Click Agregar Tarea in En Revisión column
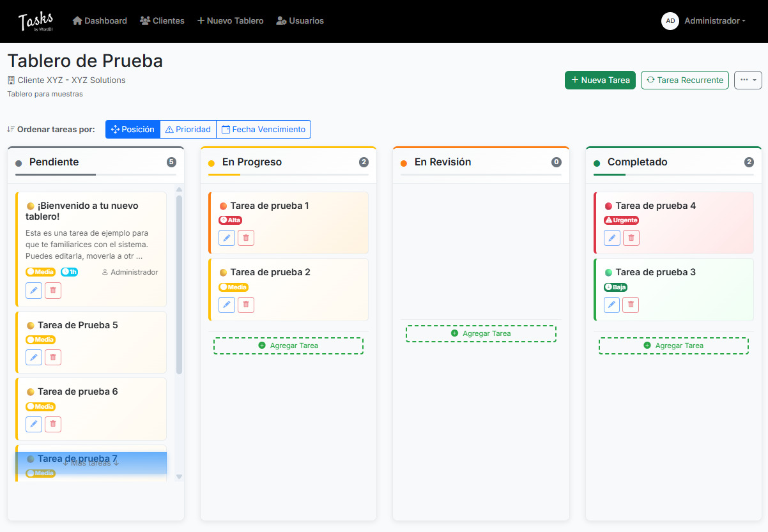The height and width of the screenshot is (532, 768). coord(480,333)
